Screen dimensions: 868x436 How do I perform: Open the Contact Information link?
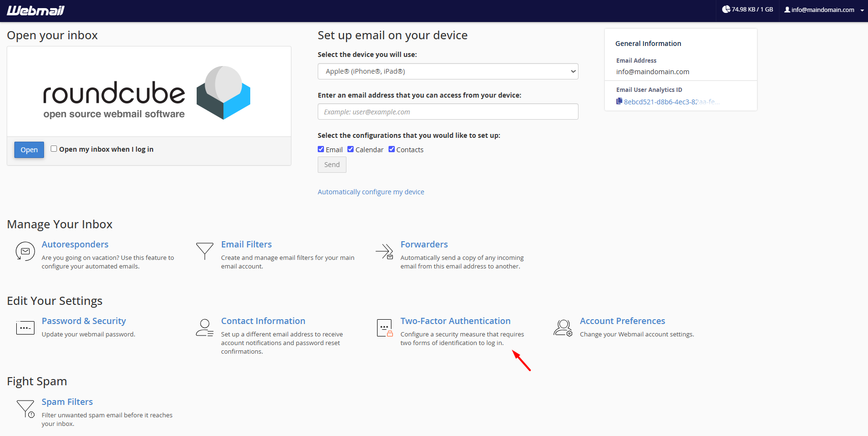263,321
